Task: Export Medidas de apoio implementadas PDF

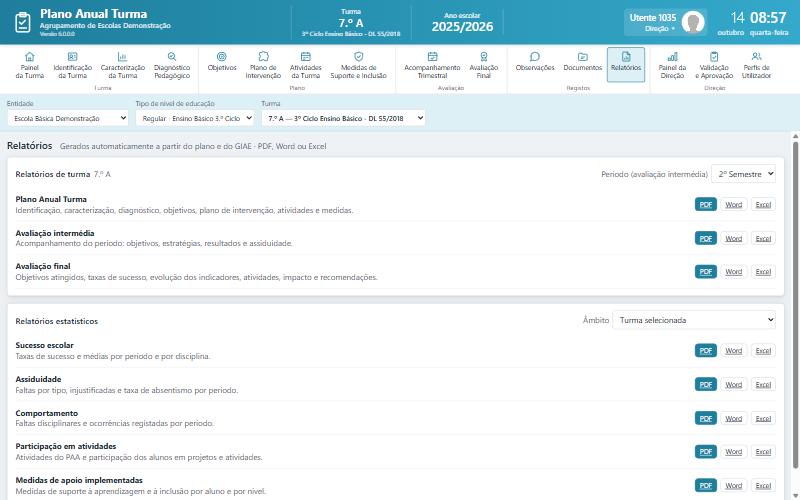Action: point(706,486)
